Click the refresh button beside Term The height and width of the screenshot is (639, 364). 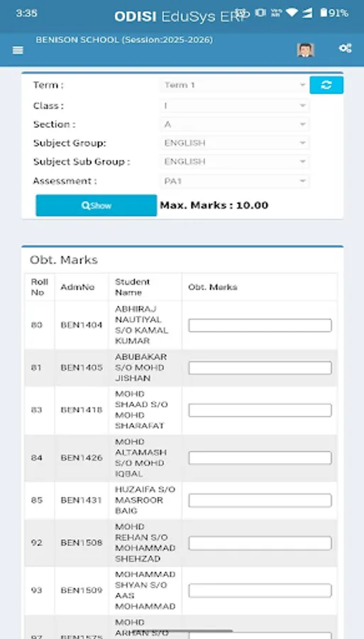pyautogui.click(x=326, y=85)
